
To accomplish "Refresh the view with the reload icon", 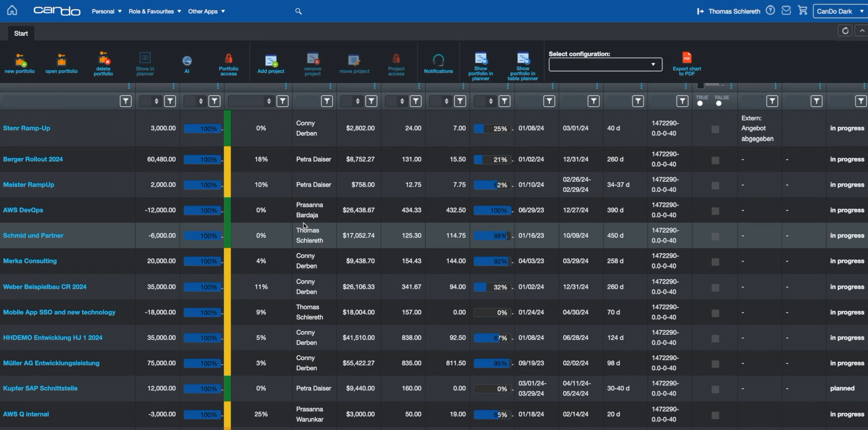I will click(x=845, y=31).
